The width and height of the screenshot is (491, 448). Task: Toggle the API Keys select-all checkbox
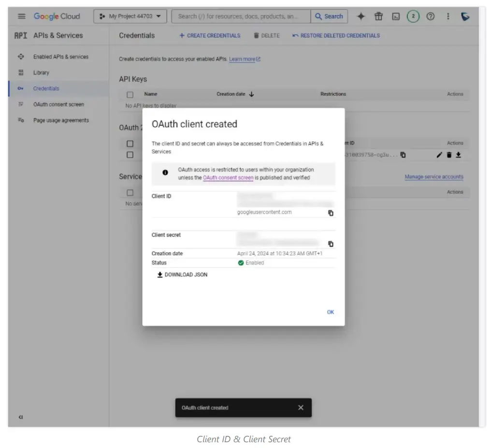point(130,95)
